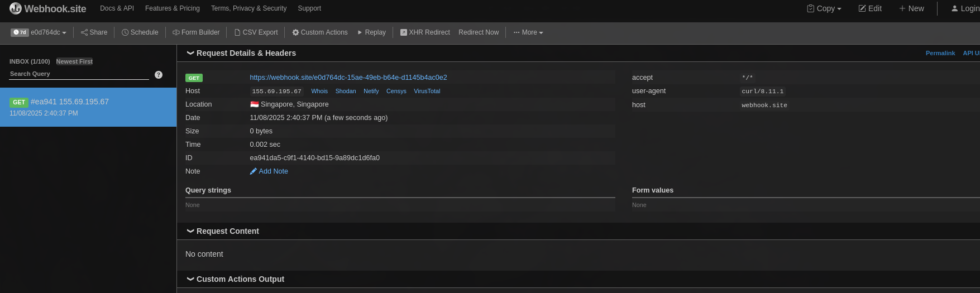Open Shodan lookup for the host IP
The width and height of the screenshot is (980, 293).
point(346,91)
